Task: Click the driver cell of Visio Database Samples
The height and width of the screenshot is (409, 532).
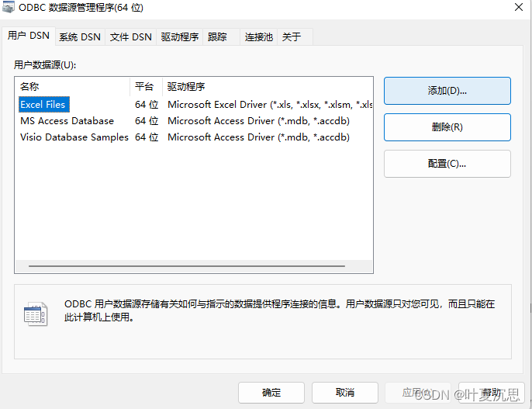Action: pyautogui.click(x=258, y=137)
